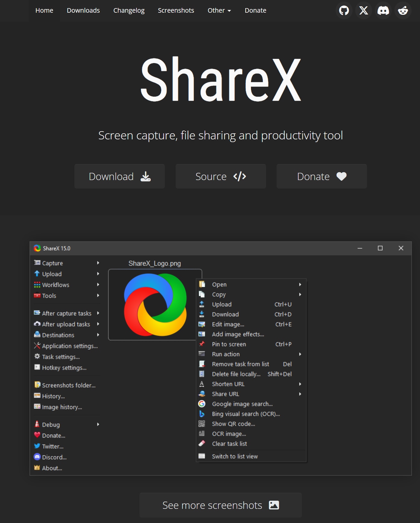Expand the Shorten URL submenu arrow
Screen dimensions: 420x523
[x=300, y=384]
